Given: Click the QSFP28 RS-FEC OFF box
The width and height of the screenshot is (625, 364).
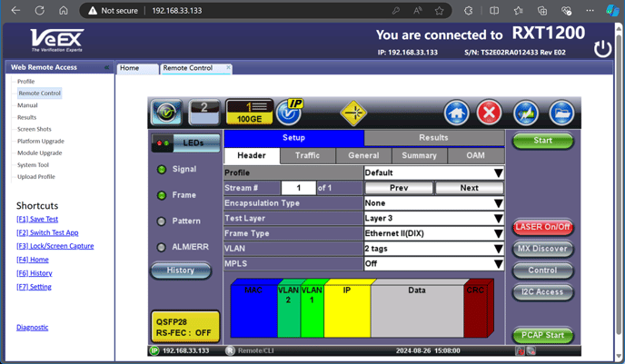Looking at the screenshot, I should coord(185,327).
